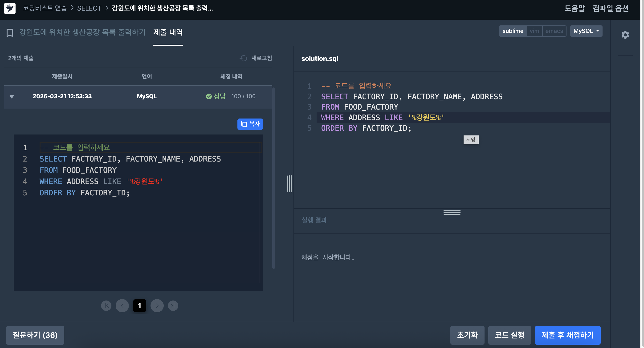
Task: Go to first page pagination icon
Action: pyautogui.click(x=106, y=306)
